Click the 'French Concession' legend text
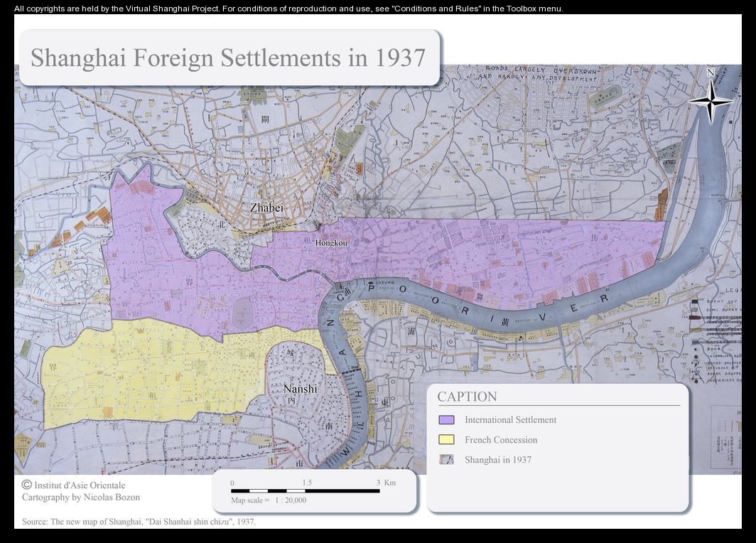This screenshot has width=756, height=543. (x=501, y=440)
